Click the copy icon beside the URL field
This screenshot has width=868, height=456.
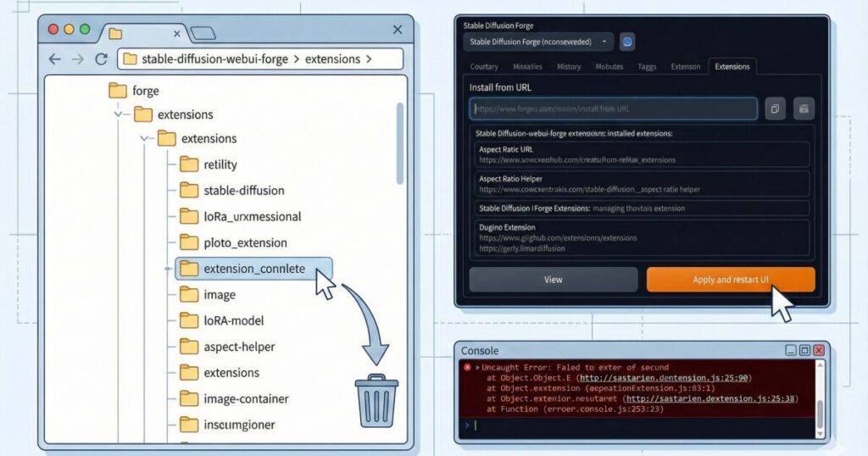(775, 108)
